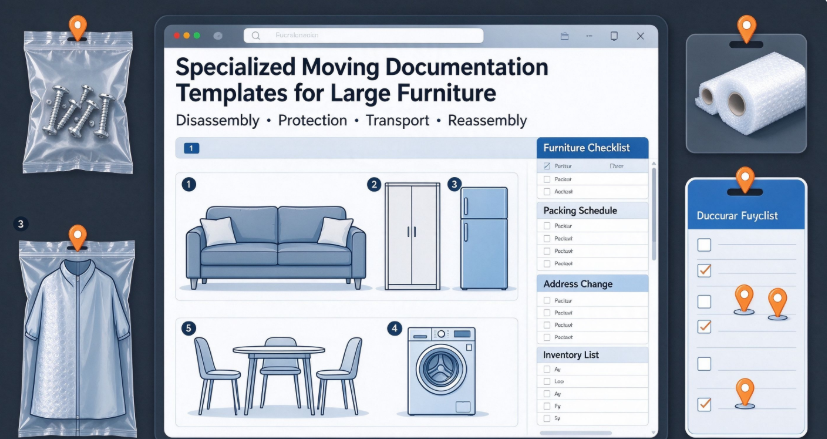Check the 'Loo' row checkbox in Inventory List
Image resolution: width=827 pixels, height=439 pixels.
[x=547, y=381]
